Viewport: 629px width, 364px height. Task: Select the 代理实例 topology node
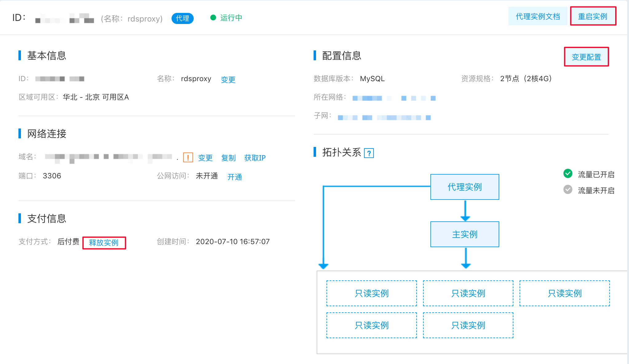(x=465, y=187)
